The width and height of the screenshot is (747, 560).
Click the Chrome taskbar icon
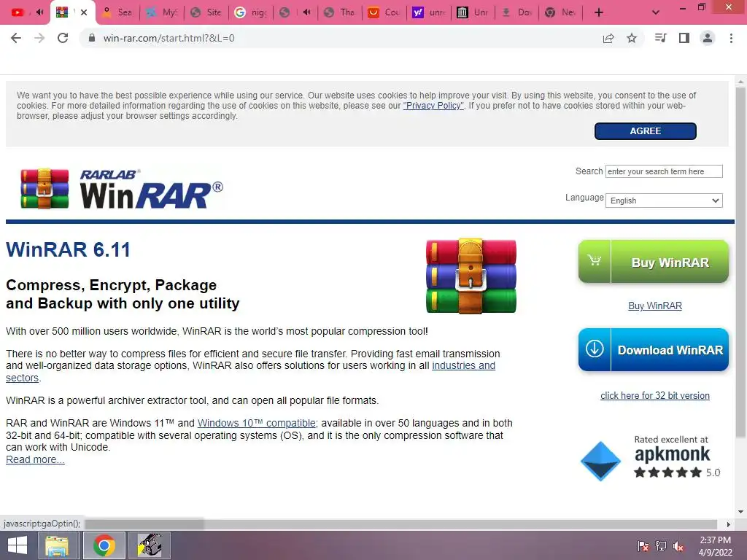(104, 545)
